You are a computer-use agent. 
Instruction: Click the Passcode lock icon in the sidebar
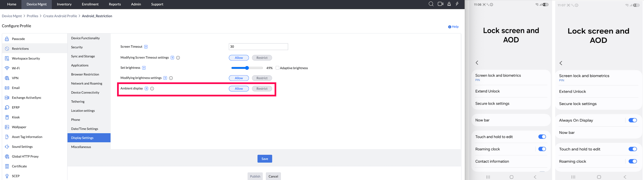pos(7,39)
